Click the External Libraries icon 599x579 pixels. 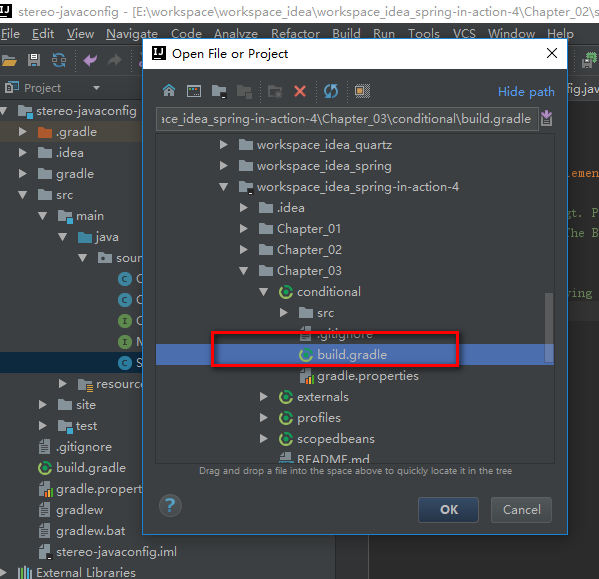pyautogui.click(x=25, y=573)
